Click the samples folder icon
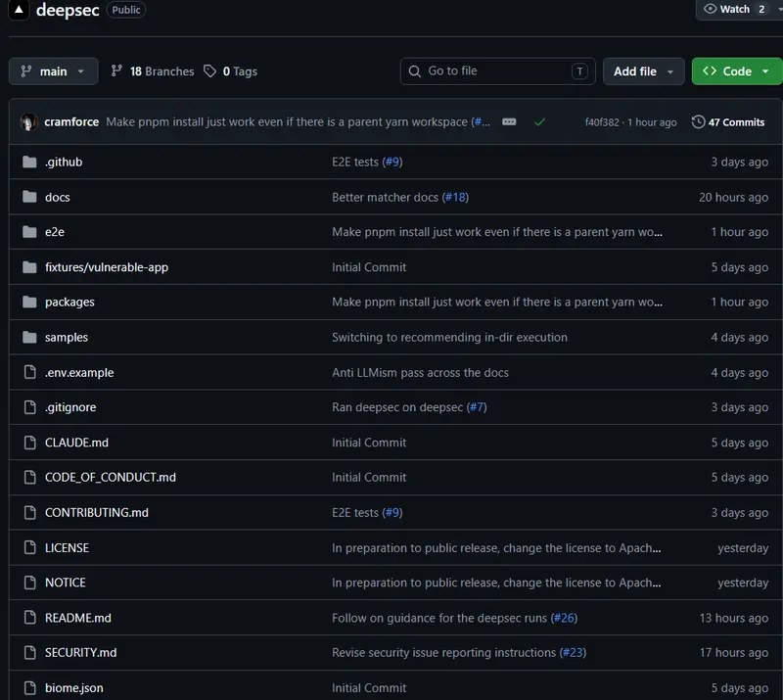The width and height of the screenshot is (783, 700). click(x=29, y=337)
